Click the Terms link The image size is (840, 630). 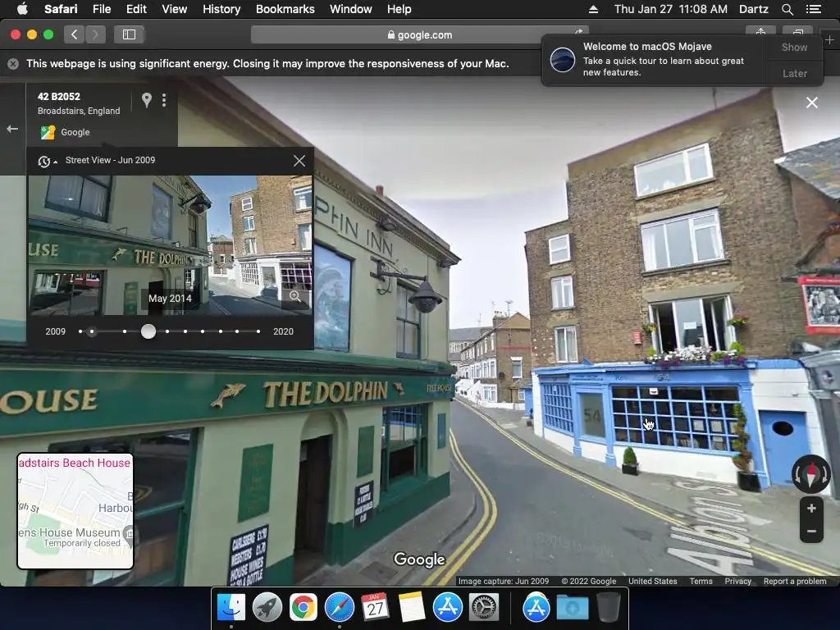click(x=701, y=582)
